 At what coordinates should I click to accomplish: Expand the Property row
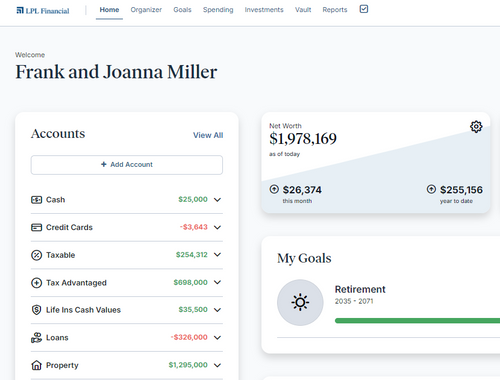[217, 365]
